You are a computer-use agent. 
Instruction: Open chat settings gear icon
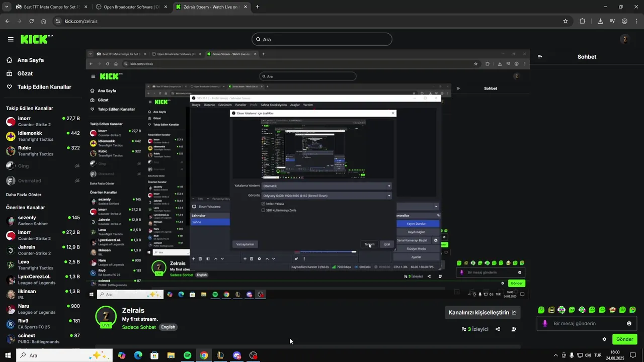[604, 339]
